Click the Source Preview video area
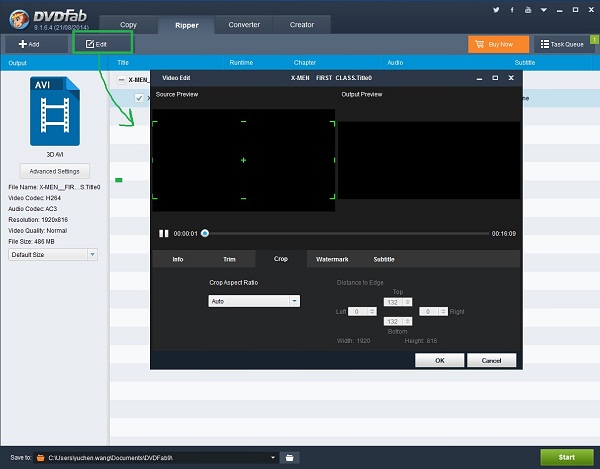The image size is (600, 469). tap(244, 160)
